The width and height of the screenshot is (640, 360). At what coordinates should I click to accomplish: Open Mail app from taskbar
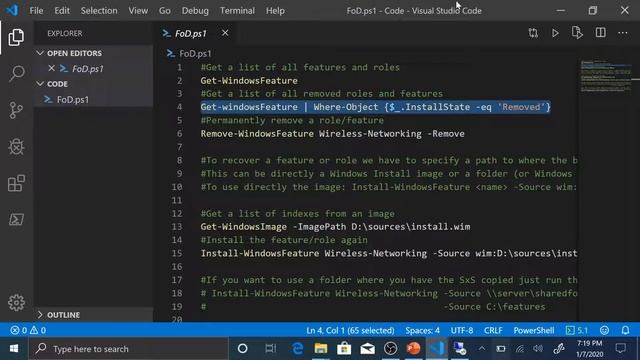point(367,349)
